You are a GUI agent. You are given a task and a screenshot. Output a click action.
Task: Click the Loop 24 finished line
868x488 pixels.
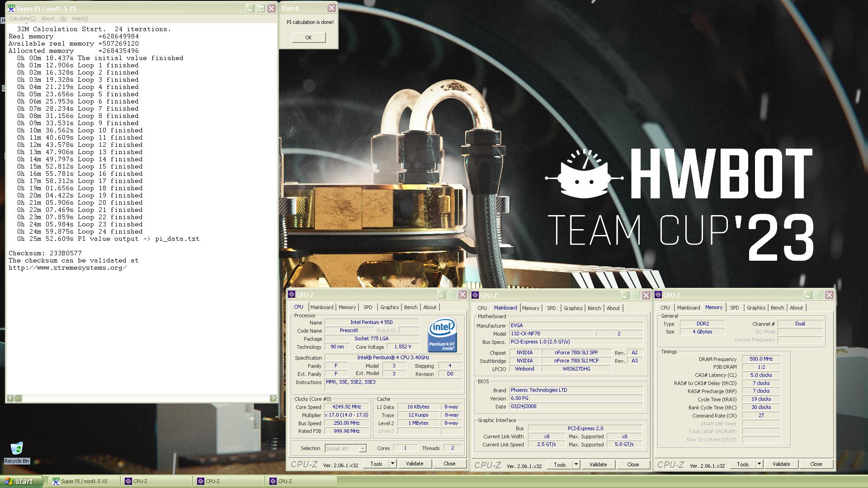pyautogui.click(x=80, y=231)
